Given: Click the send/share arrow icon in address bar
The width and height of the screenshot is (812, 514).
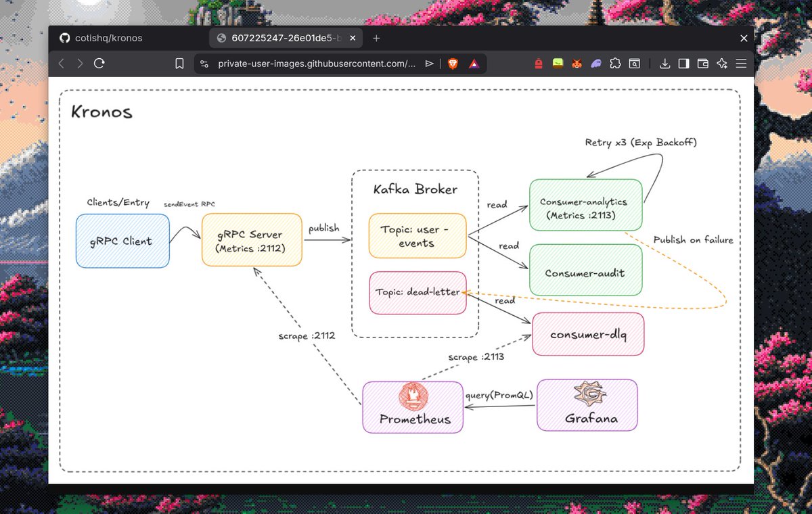Looking at the screenshot, I should (429, 64).
